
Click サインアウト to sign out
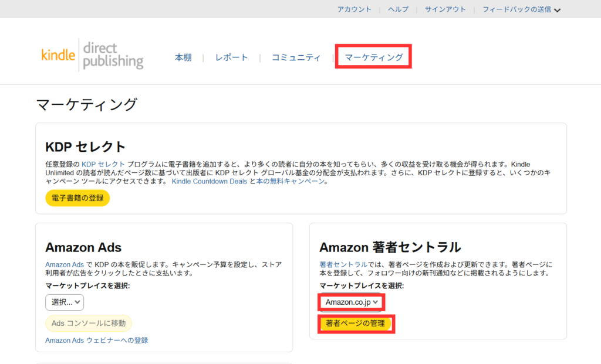(445, 9)
